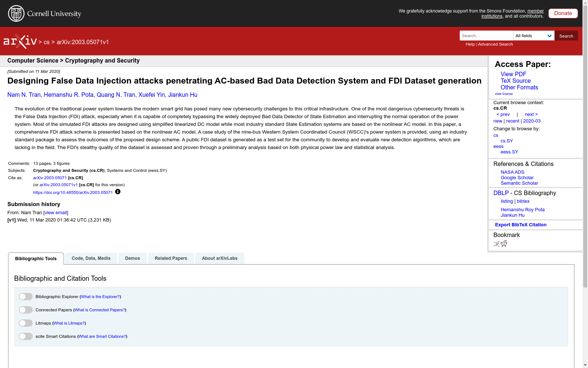Screen dimensions: 588x368
Task: Focus the search input field
Action: pyautogui.click(x=486, y=36)
